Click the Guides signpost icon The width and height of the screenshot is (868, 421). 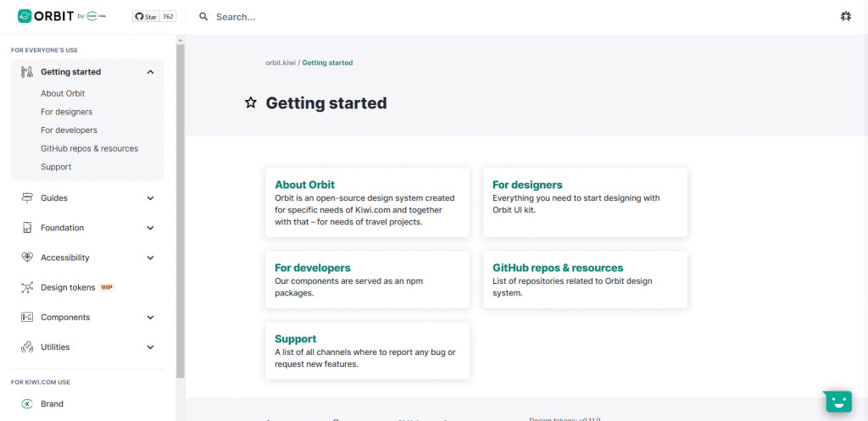27,198
